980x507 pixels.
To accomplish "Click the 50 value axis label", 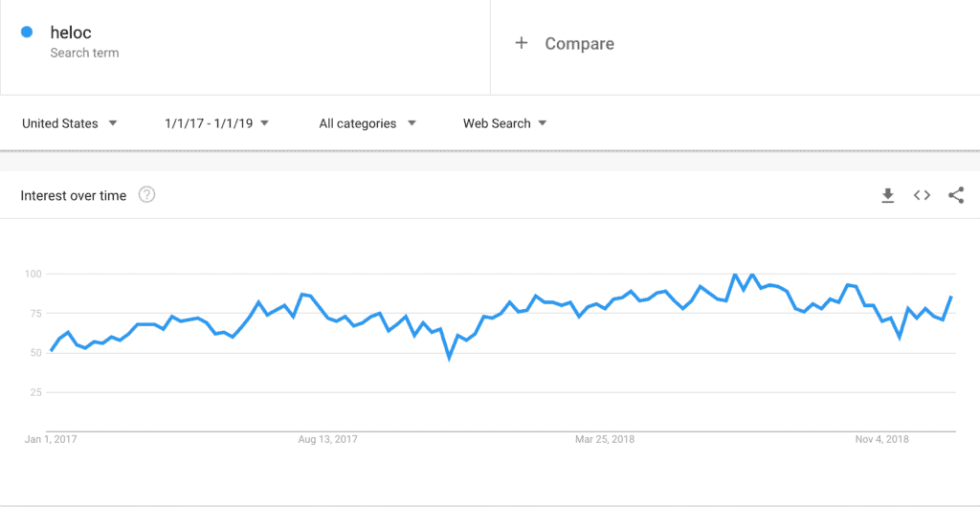I will click(35, 353).
